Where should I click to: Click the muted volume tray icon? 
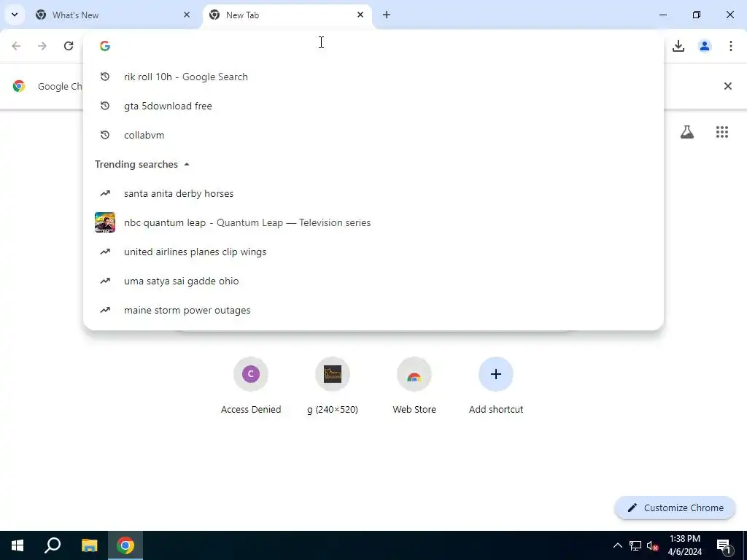pos(652,545)
